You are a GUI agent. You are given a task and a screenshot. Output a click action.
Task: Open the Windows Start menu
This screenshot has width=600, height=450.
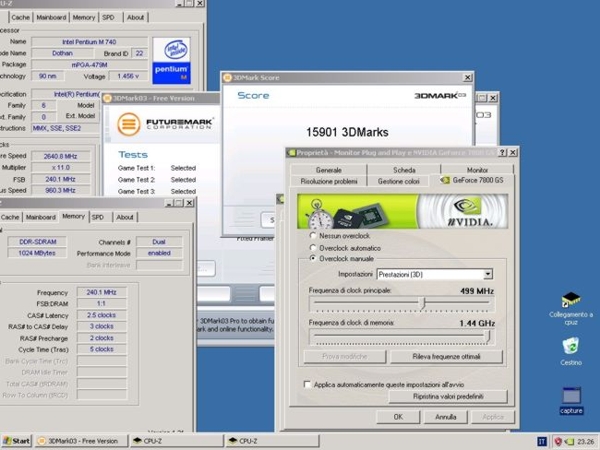coord(16,441)
